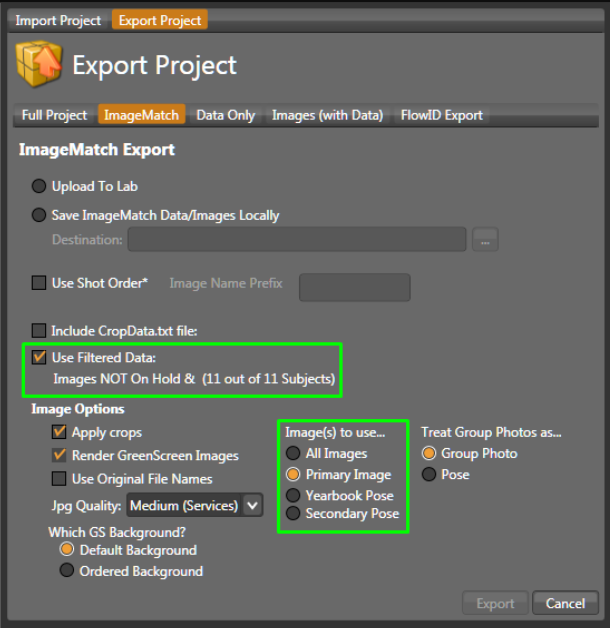
Task: Treat group photos as Group Photo
Action: [x=429, y=453]
